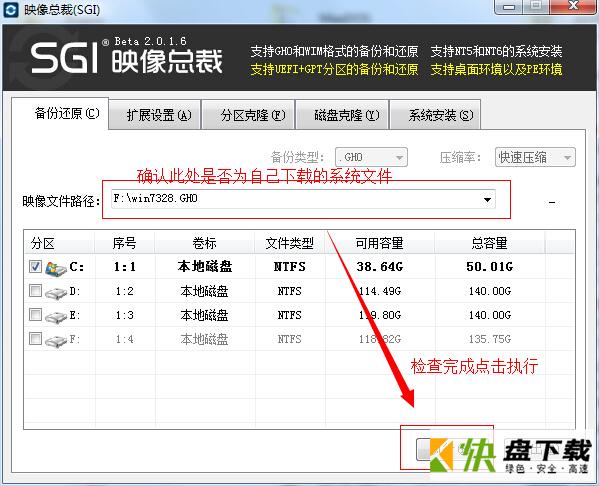
Task: Select the 1:2 sequence cell
Action: [125, 291]
